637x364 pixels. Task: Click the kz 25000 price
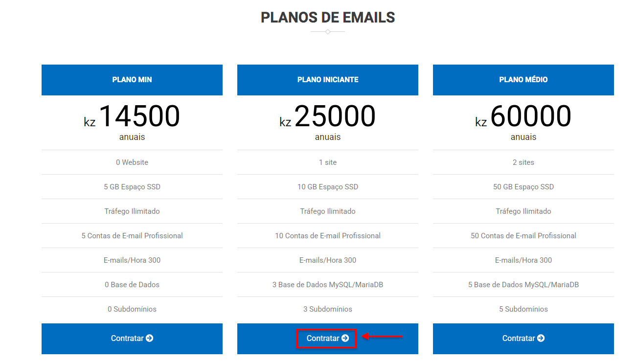click(328, 117)
